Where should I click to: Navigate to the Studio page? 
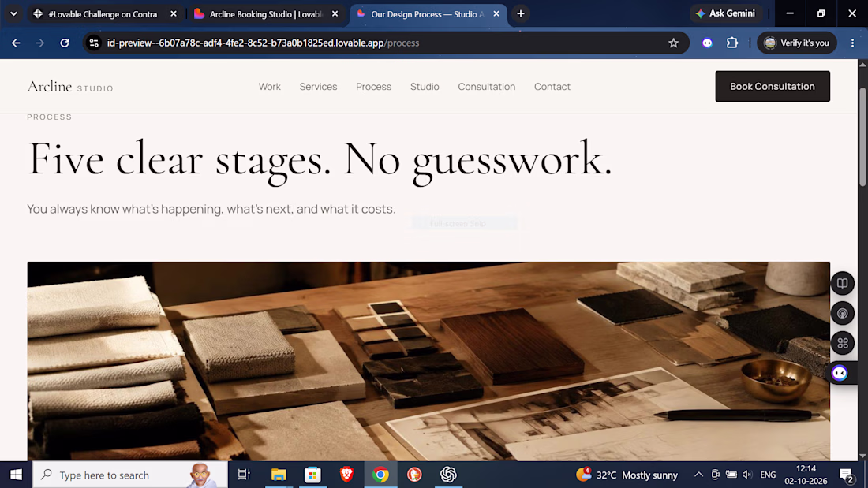tap(425, 86)
